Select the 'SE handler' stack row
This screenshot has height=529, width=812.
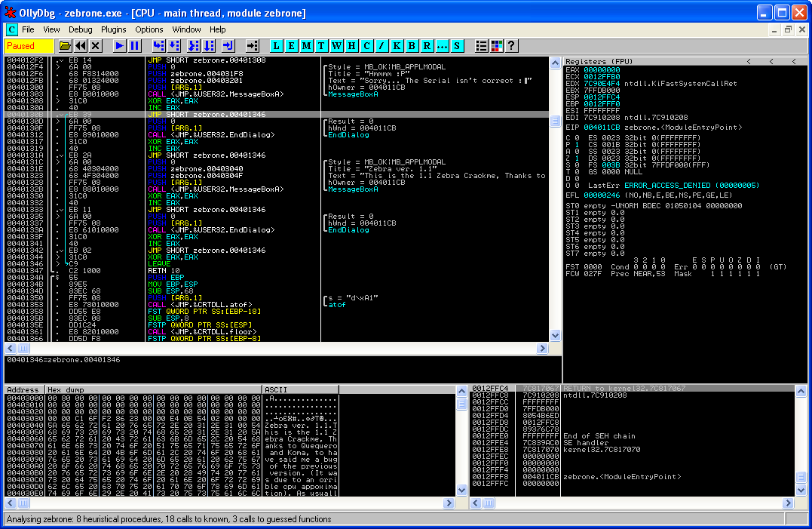coord(633,442)
